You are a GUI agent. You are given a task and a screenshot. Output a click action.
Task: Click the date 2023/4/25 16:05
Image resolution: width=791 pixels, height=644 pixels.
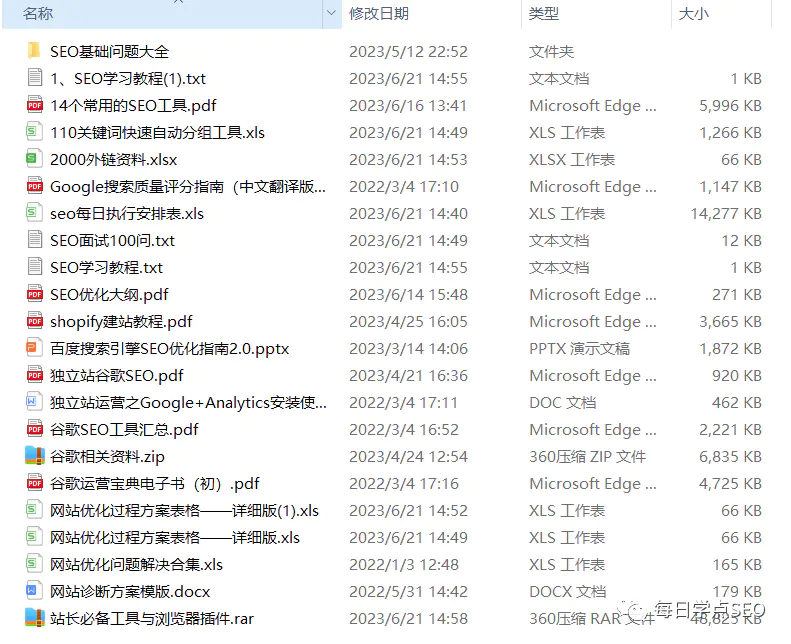point(408,322)
